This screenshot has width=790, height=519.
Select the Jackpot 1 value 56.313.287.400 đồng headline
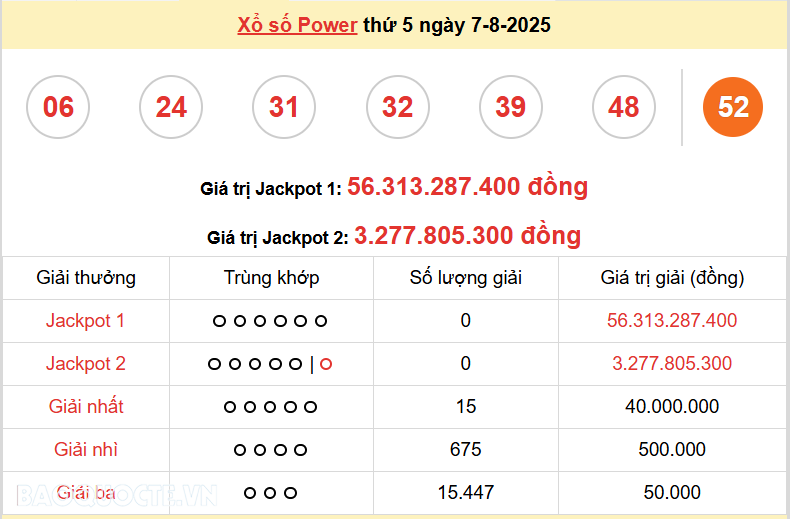pos(468,186)
